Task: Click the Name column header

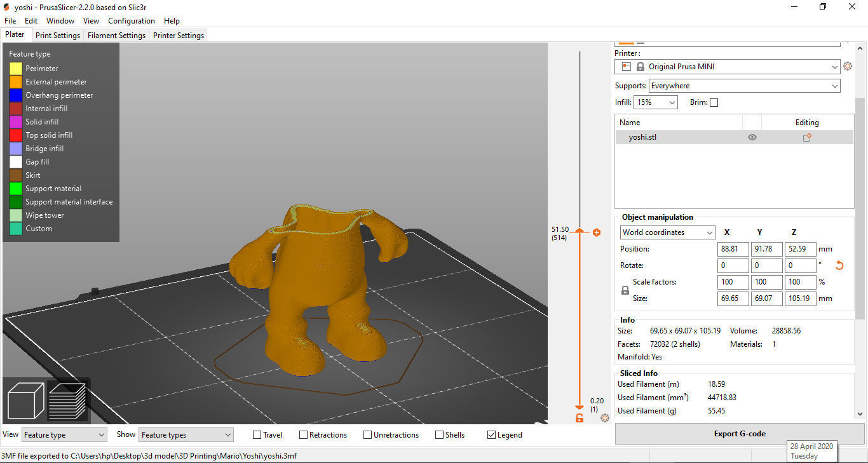Action: coord(679,123)
